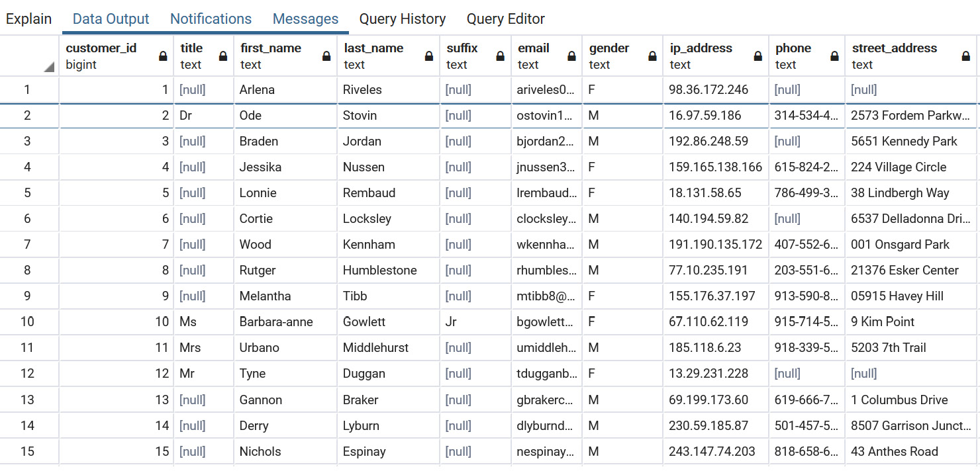Viewport: 980px width, 471px height.
Task: Click street address '1 Columbus Drive'
Action: [912, 400]
